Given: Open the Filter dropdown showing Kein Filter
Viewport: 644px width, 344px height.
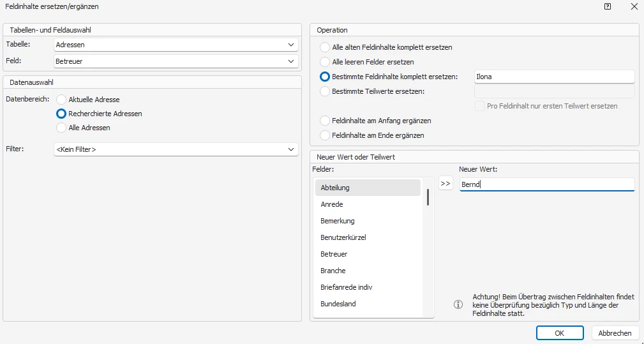Looking at the screenshot, I should coord(176,149).
